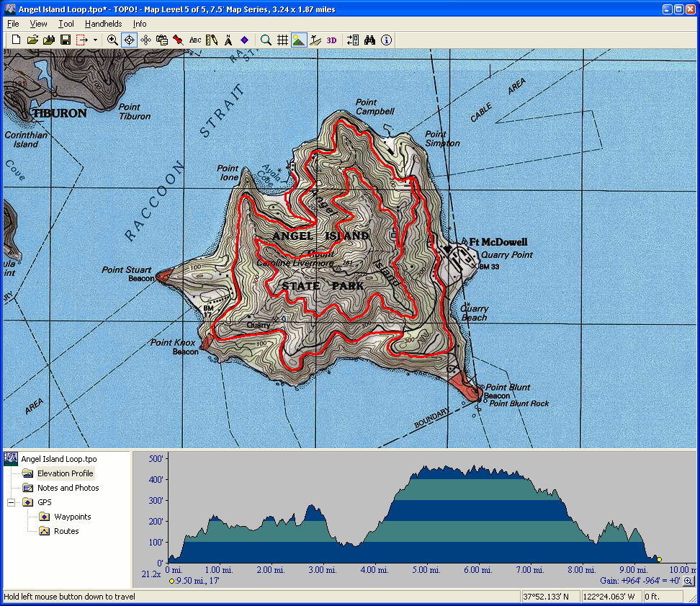Open the View menu
700x606 pixels.
coord(38,24)
